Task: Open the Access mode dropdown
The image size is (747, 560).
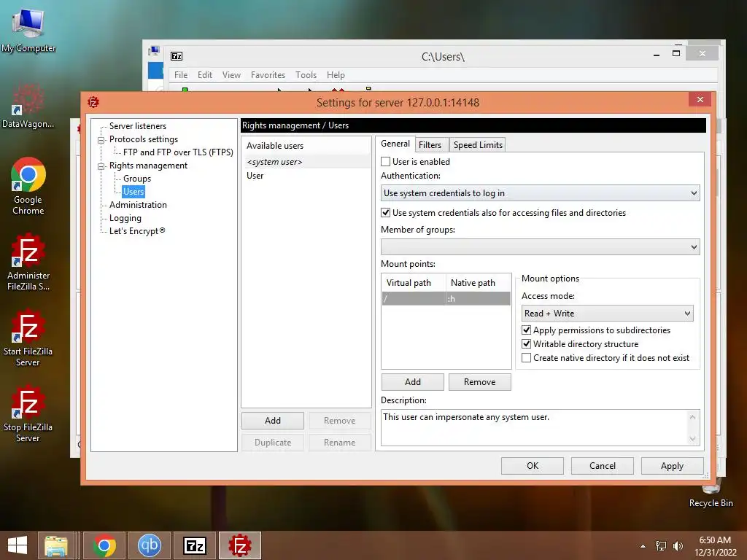Action: 608,314
